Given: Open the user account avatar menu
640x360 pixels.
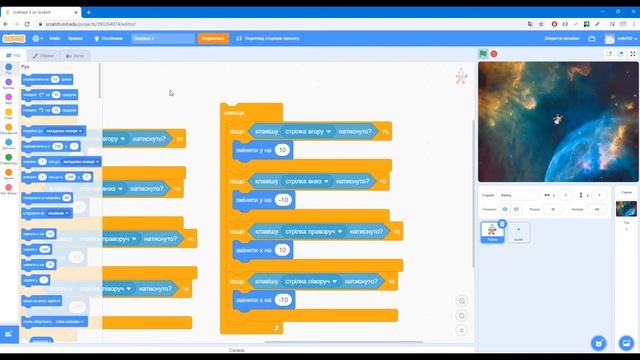Looking at the screenshot, I should pos(621,38).
